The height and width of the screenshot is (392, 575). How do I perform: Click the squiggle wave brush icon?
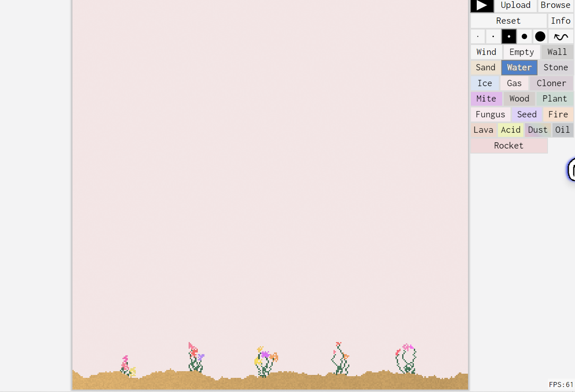[561, 37]
